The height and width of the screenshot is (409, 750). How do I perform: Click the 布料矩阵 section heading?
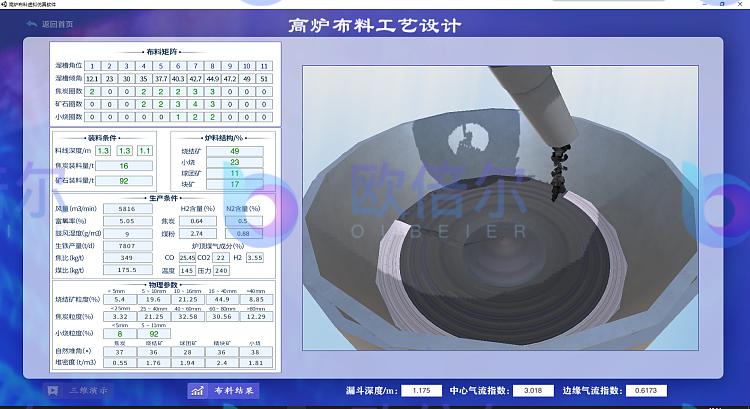[162, 52]
